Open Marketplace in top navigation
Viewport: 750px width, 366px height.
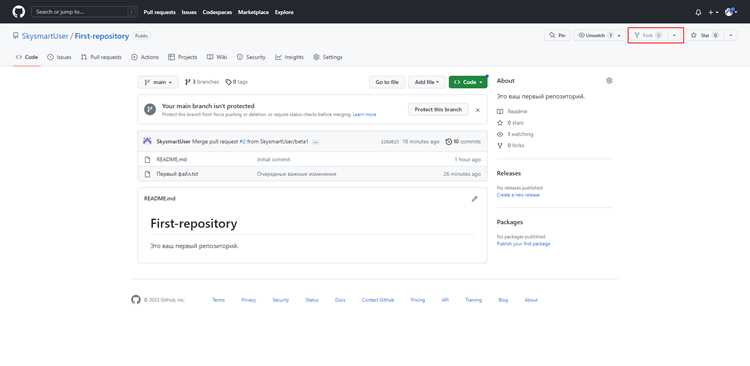(253, 12)
